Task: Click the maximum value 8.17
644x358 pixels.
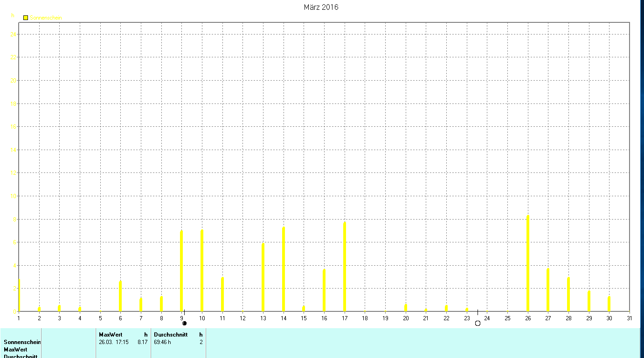Action: 142,342
